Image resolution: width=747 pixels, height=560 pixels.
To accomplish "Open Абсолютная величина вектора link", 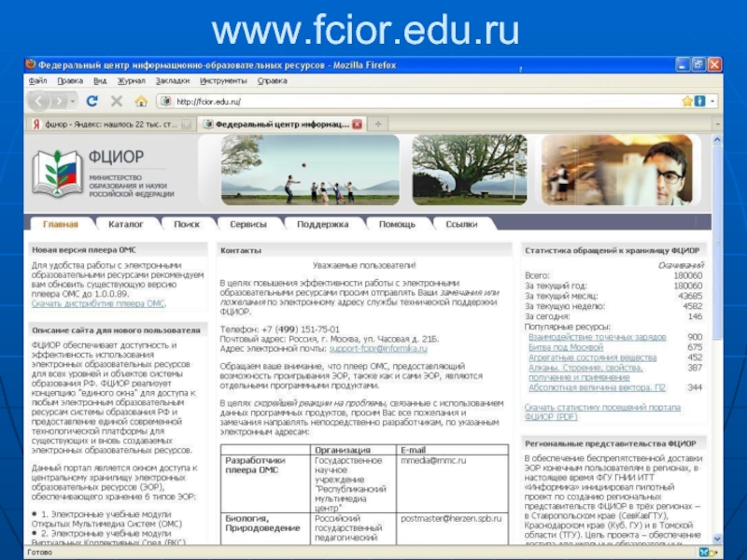I will pyautogui.click(x=597, y=387).
